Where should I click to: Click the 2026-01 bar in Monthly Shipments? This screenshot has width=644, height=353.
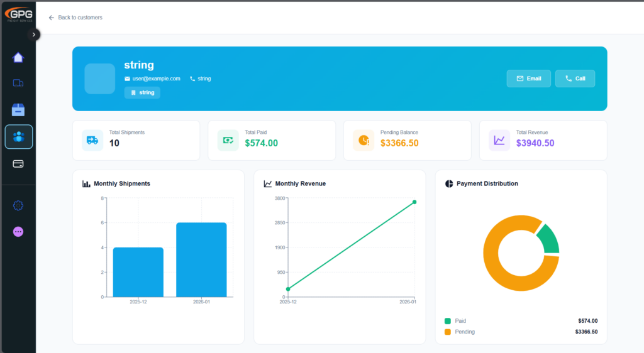tap(201, 259)
